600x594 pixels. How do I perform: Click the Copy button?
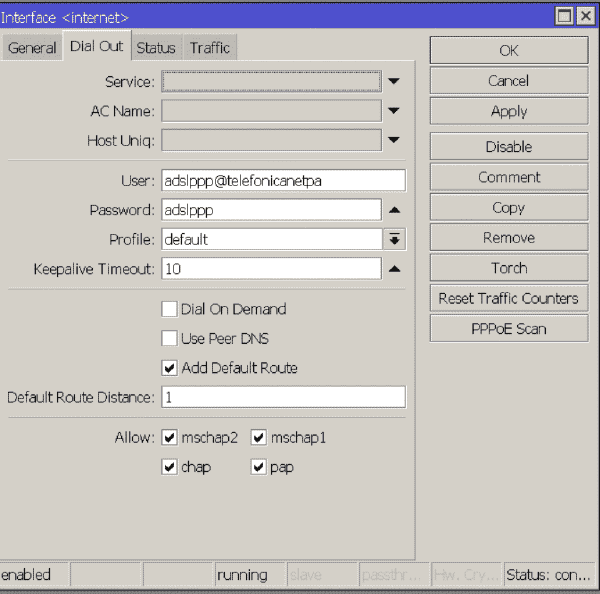(509, 207)
